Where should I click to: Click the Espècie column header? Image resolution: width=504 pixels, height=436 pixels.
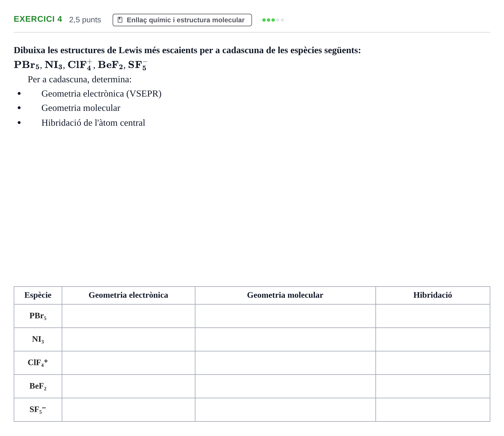(38, 295)
